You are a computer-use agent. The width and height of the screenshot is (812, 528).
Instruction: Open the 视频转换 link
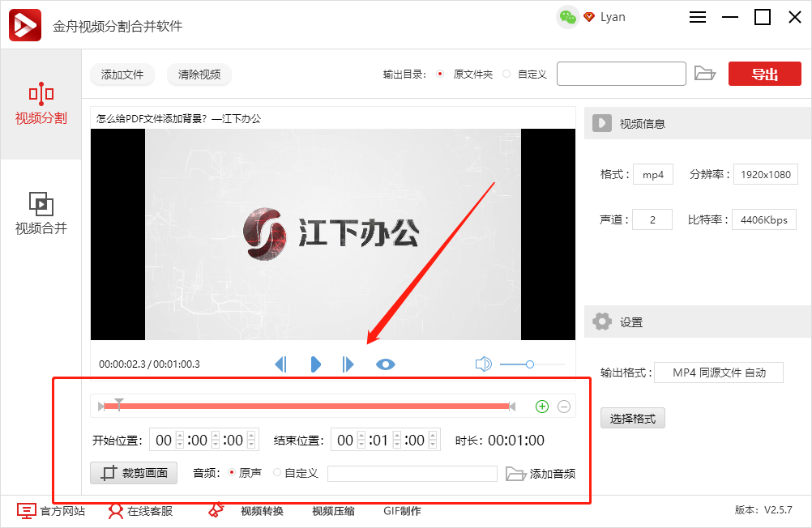coord(262,511)
